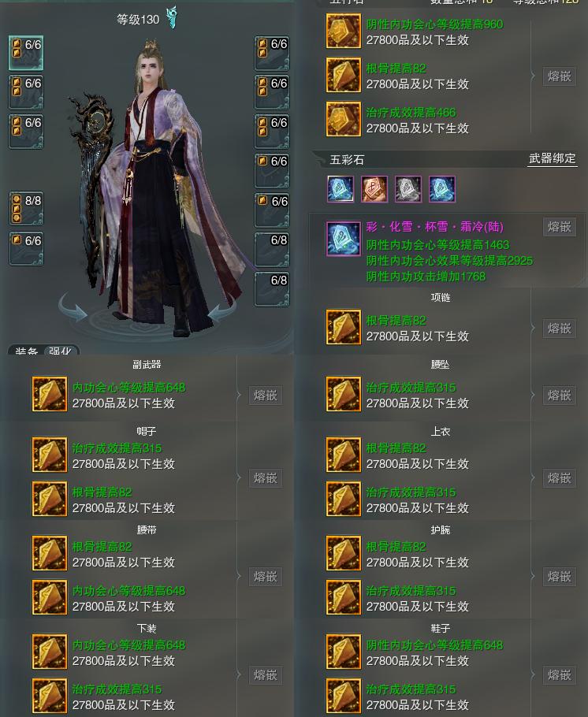Click the stone icon under 副武器
Screen dimensions: 588x717
(x=50, y=394)
